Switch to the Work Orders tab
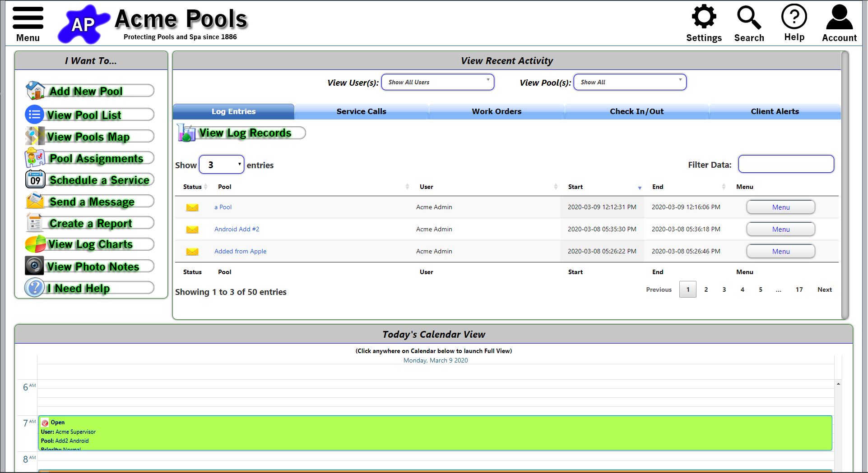 (497, 111)
